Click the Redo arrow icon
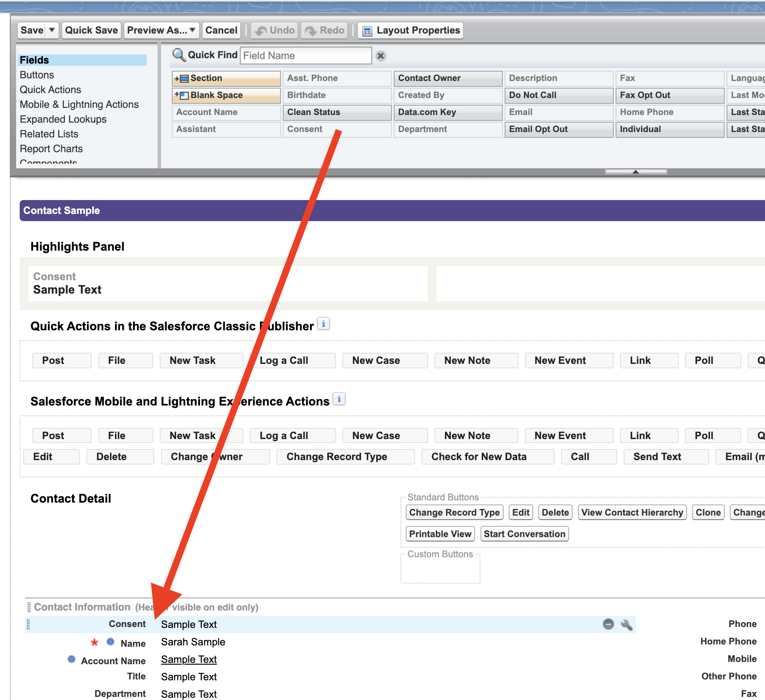 310,31
